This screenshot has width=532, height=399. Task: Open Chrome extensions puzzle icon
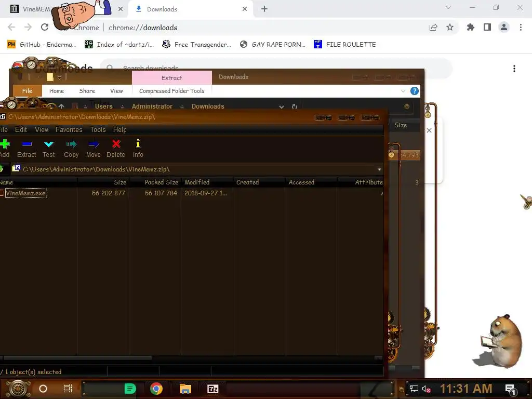click(x=471, y=27)
